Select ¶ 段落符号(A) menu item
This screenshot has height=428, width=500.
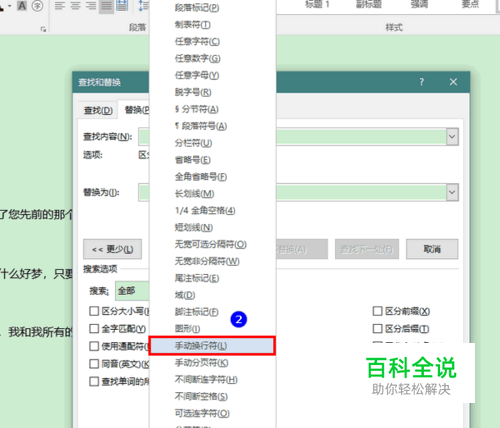(x=212, y=126)
